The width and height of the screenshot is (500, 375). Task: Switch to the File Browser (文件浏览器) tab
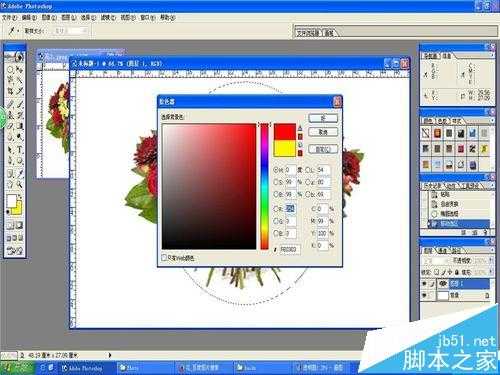click(x=308, y=33)
